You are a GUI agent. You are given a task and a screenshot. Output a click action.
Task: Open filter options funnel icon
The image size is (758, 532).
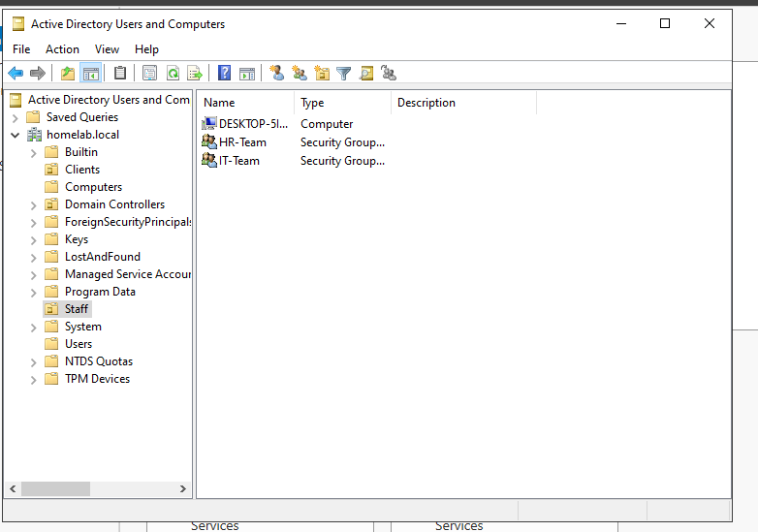click(344, 73)
